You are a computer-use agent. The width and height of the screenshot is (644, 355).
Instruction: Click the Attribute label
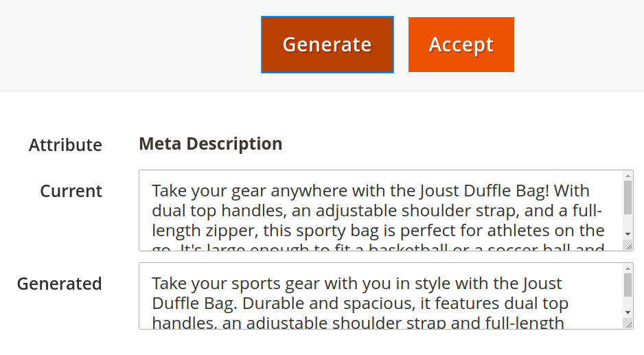coord(65,145)
